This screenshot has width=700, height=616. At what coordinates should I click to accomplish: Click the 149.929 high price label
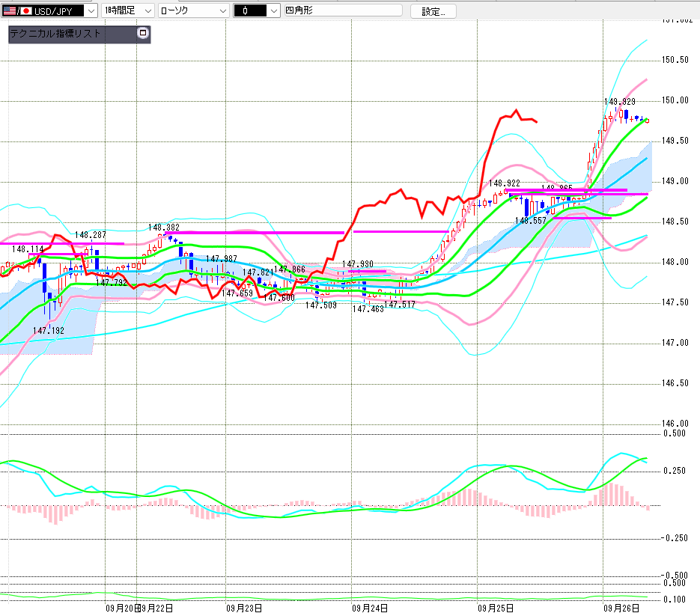click(x=620, y=102)
